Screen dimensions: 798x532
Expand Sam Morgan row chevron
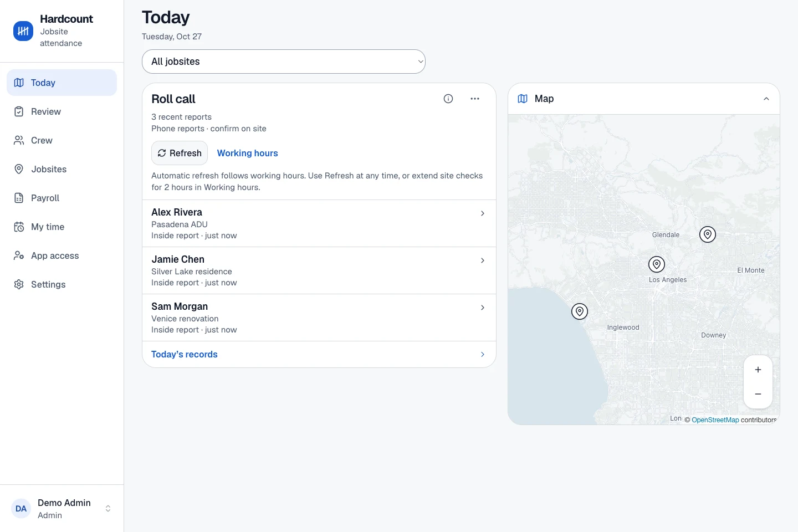(483, 308)
